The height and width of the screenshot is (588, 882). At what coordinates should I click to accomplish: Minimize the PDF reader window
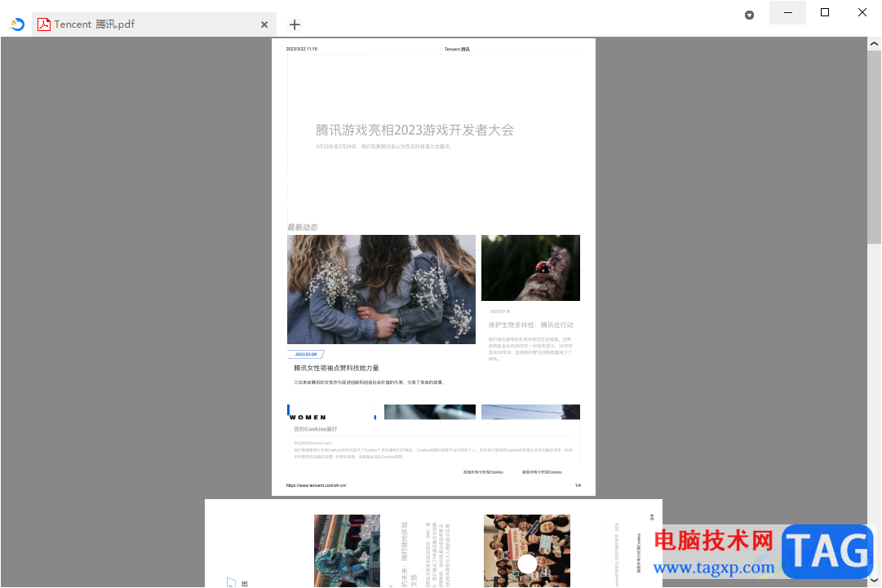click(x=787, y=12)
